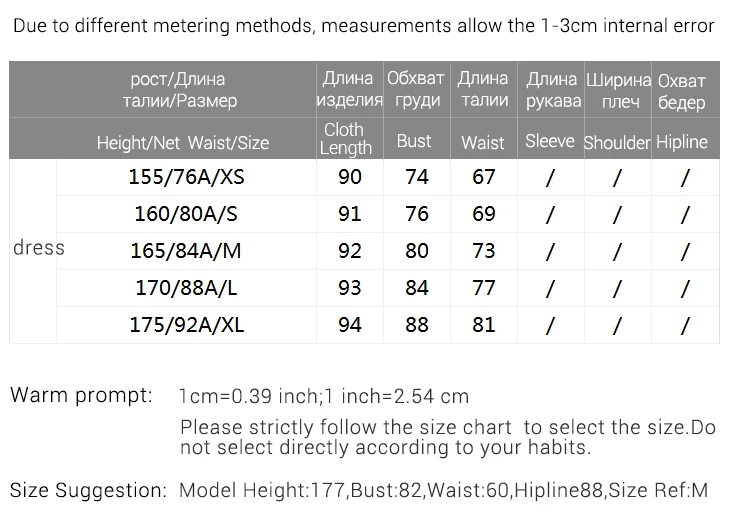Click the Hipline column header
Screen dimensions: 730x531
pos(682,141)
